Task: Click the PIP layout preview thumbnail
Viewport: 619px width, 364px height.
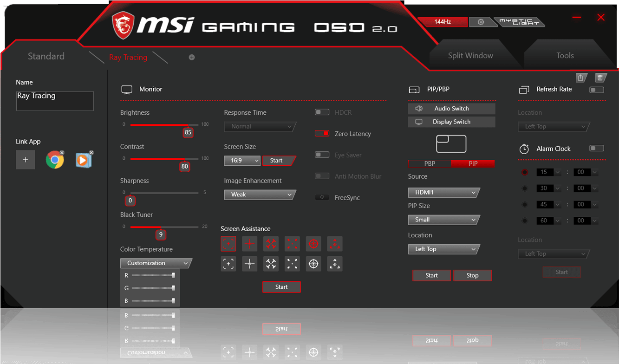Action: coord(451,143)
